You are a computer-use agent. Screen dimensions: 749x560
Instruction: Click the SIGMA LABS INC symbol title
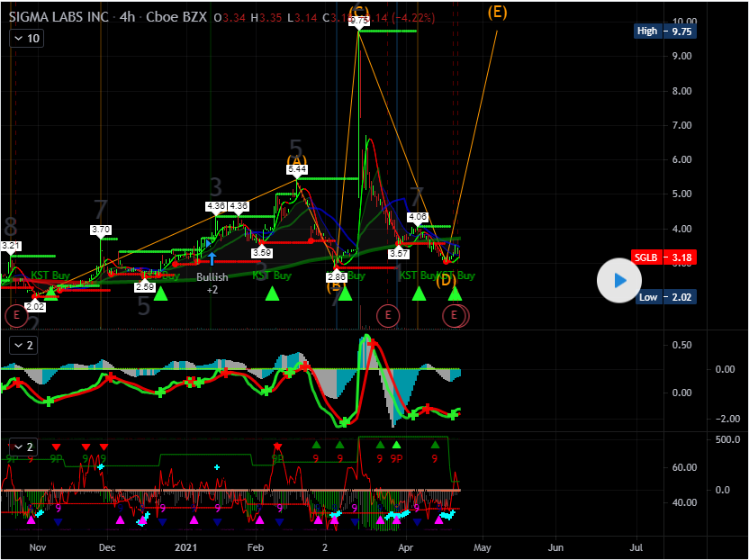(59, 17)
